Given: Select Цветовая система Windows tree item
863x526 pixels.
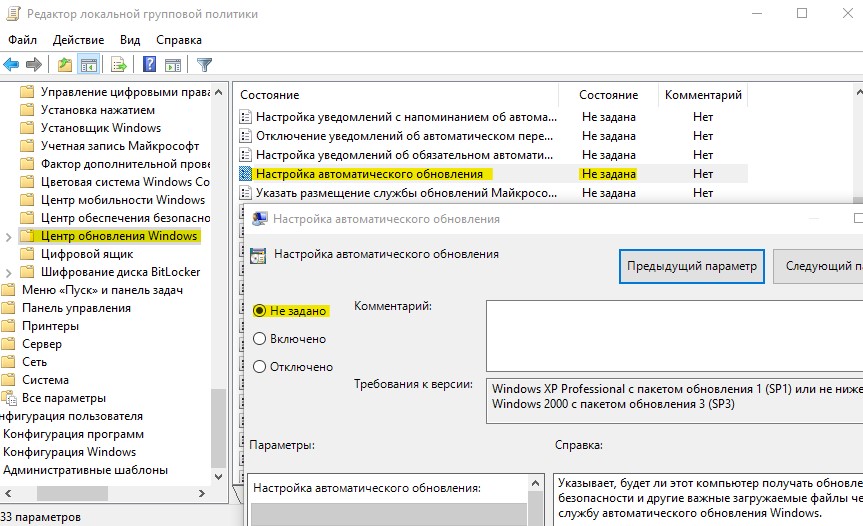Looking at the screenshot, I should click(x=125, y=182).
